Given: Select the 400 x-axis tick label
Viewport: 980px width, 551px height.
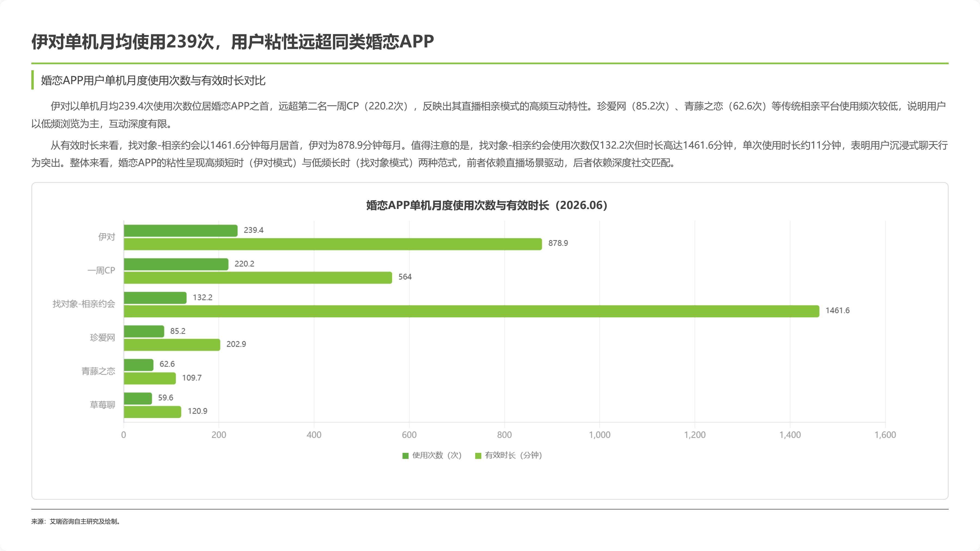Looking at the screenshot, I should click(314, 435).
